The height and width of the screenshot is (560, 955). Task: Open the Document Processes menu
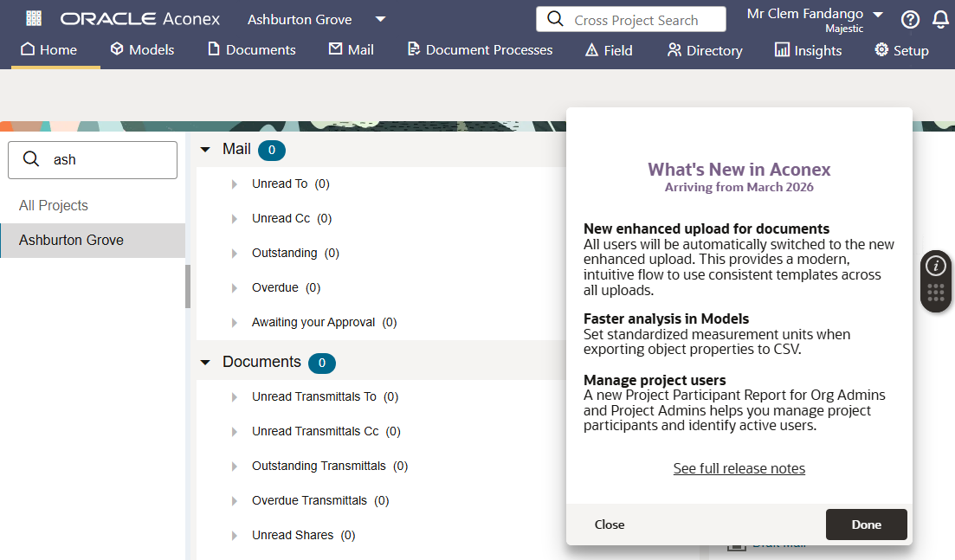click(x=480, y=50)
